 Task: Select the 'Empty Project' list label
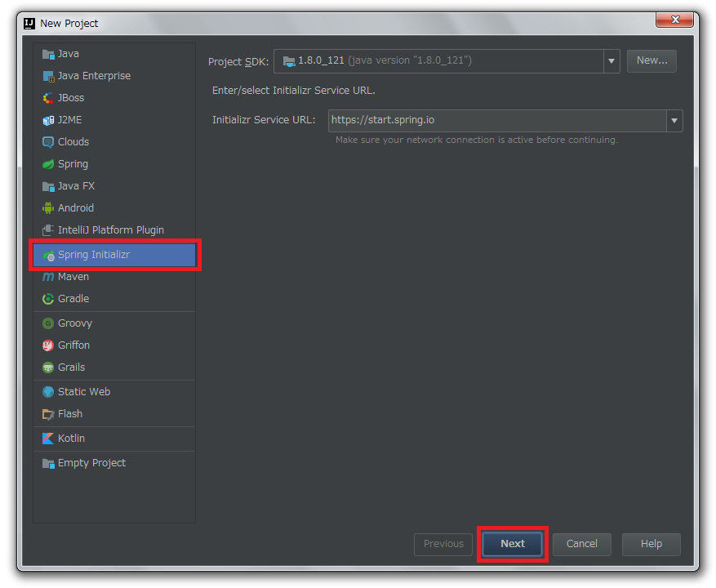point(91,463)
